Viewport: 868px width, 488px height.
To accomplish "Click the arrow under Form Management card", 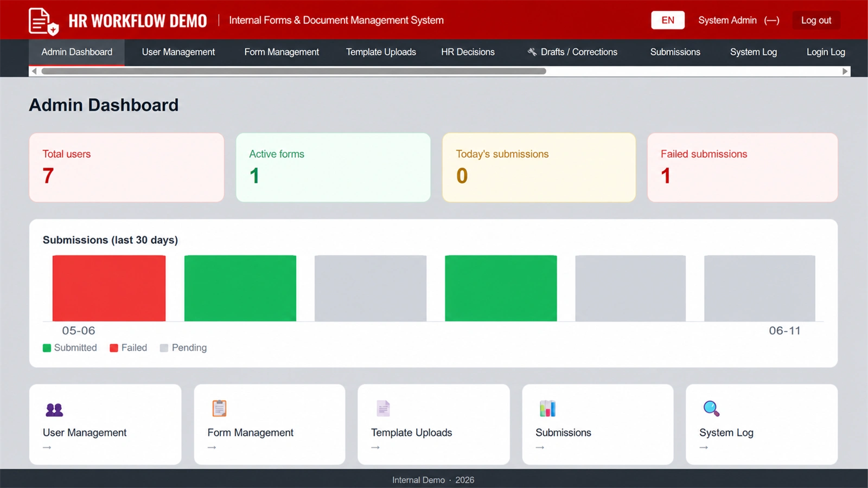I will point(212,447).
